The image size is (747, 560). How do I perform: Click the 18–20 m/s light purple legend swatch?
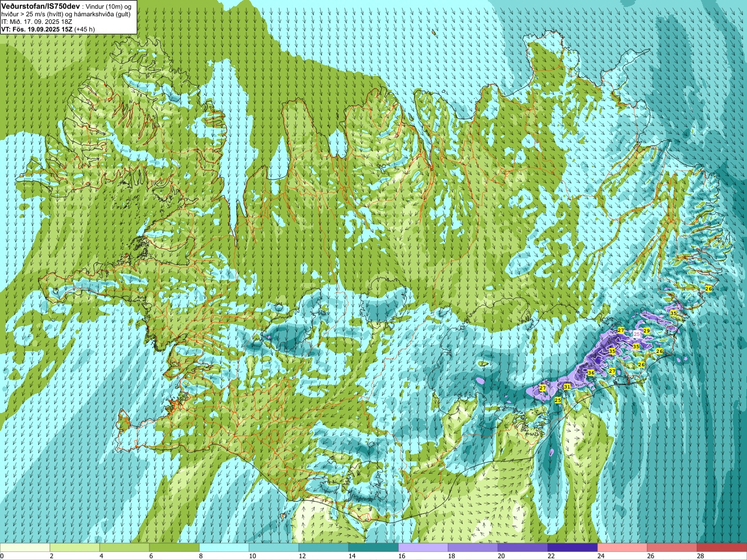coord(473,547)
